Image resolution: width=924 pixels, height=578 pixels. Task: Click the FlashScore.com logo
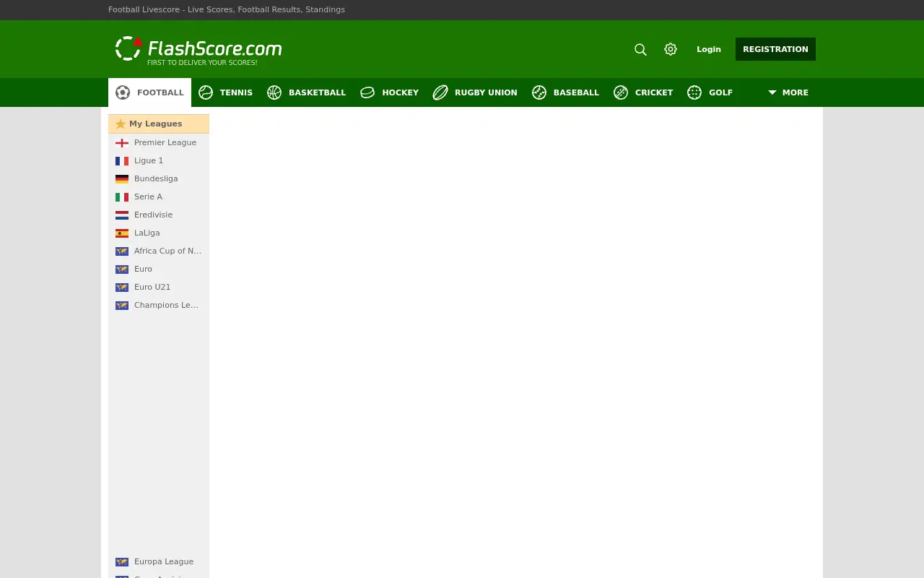[199, 49]
